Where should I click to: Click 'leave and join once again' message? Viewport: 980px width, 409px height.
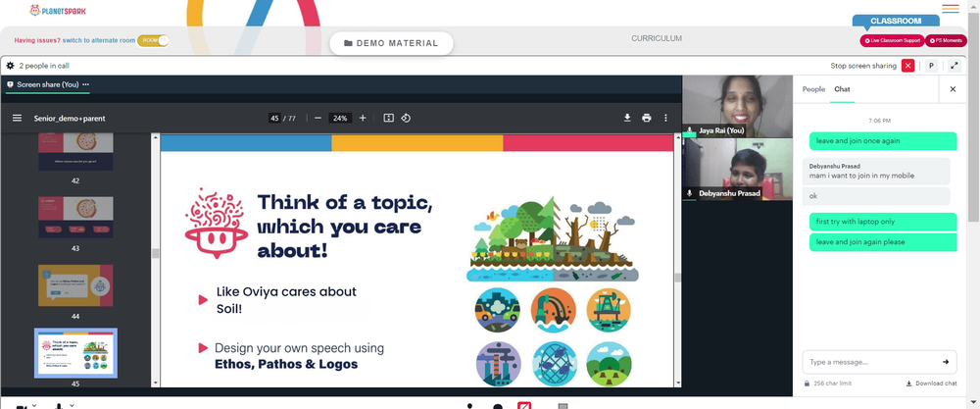[883, 140]
